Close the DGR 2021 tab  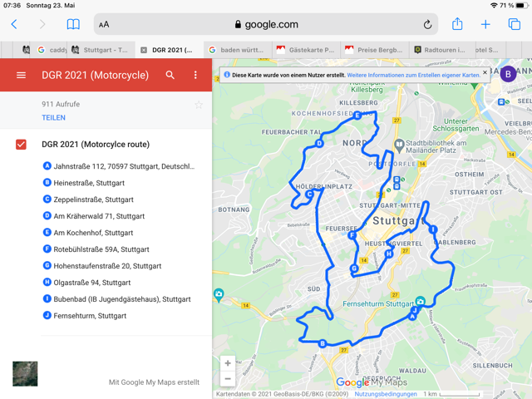(x=144, y=50)
